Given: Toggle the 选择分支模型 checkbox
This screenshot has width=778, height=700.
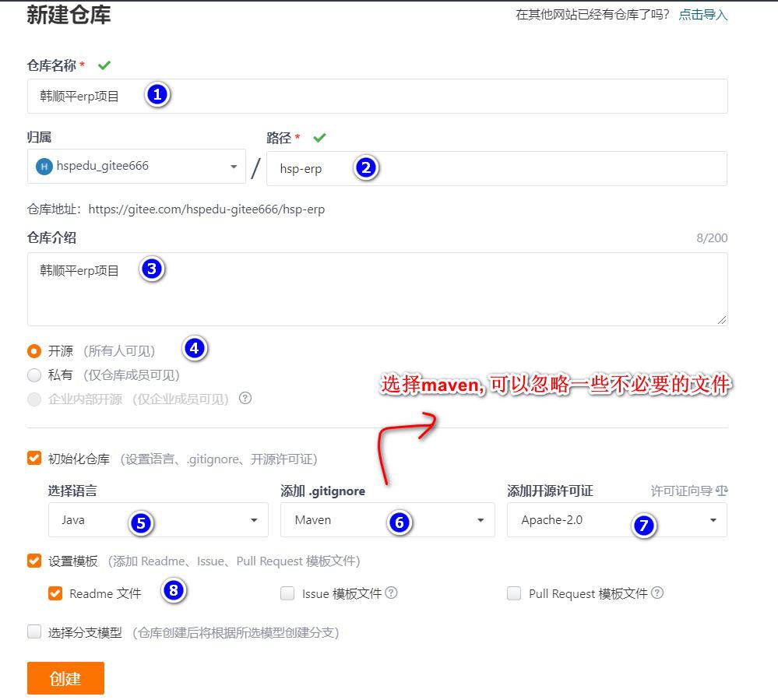Looking at the screenshot, I should pyautogui.click(x=34, y=632).
